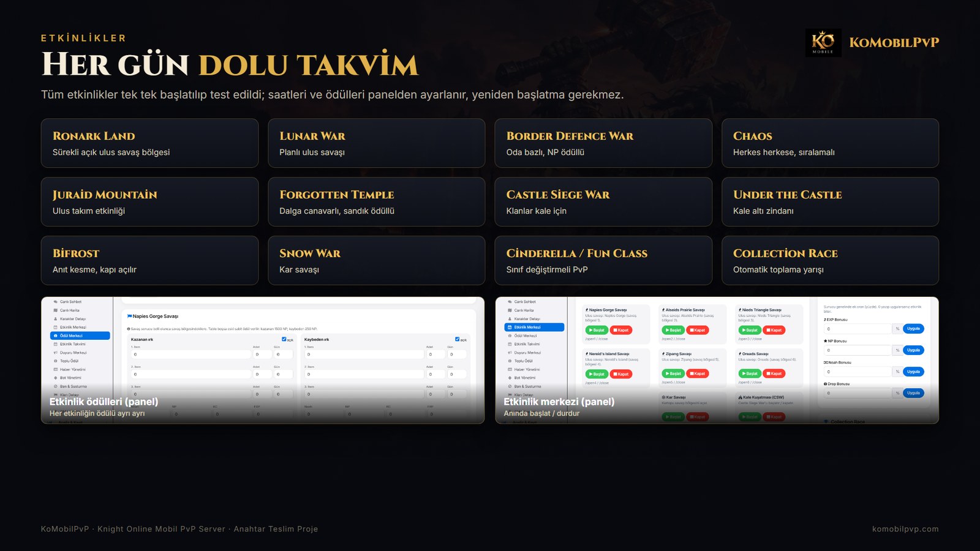Click Kapat for Alseids Prairie Savaşı
Viewport: 980px width, 551px height.
698,330
